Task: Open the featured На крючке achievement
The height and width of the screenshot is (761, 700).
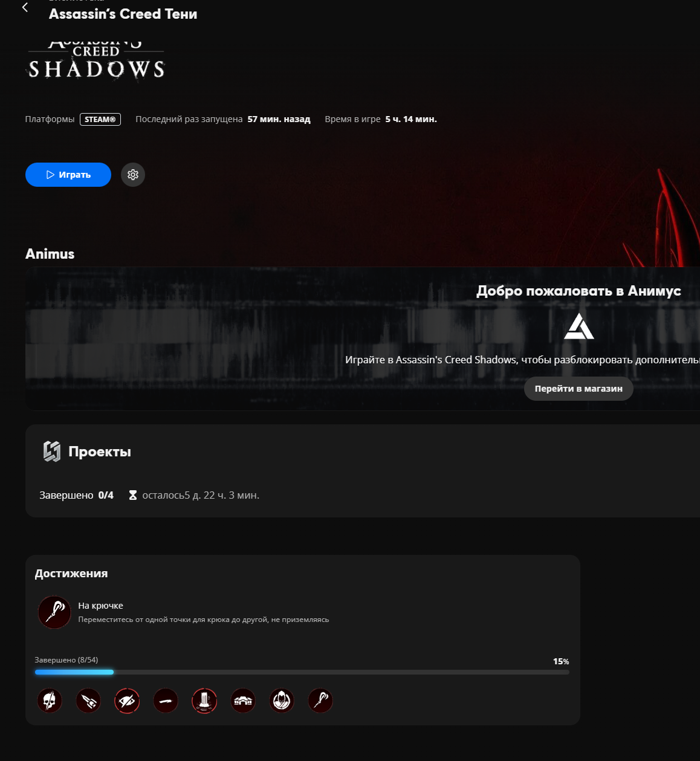Action: [x=182, y=612]
